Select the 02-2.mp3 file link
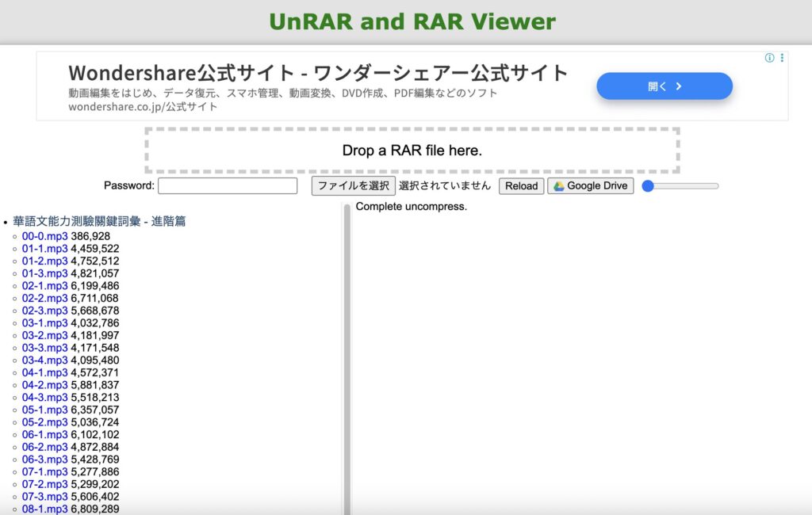Screen dimensions: 812x515 44,298
